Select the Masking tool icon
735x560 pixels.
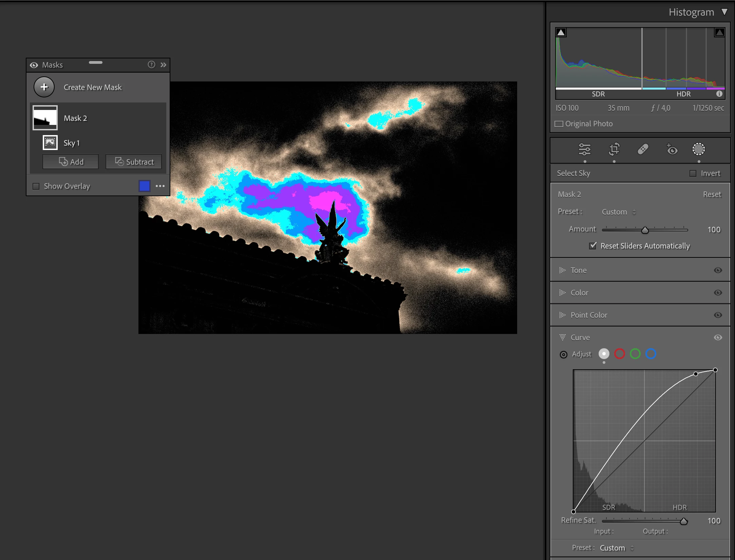click(698, 149)
